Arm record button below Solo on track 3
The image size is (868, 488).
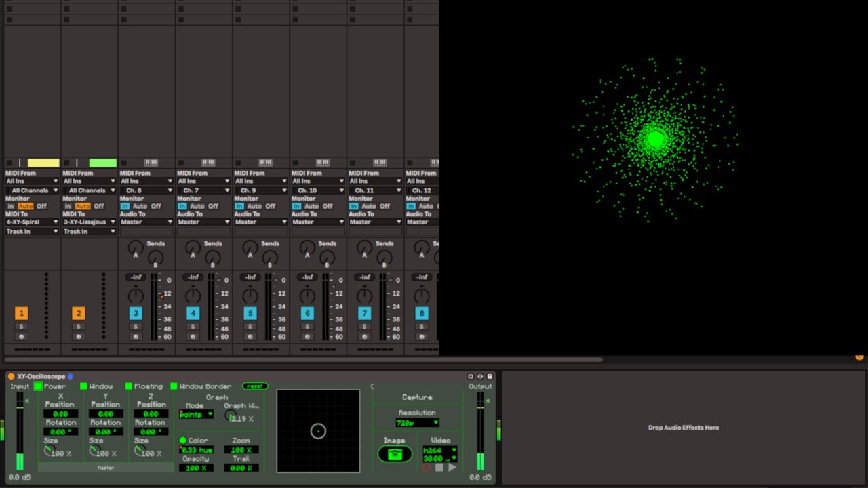(136, 337)
